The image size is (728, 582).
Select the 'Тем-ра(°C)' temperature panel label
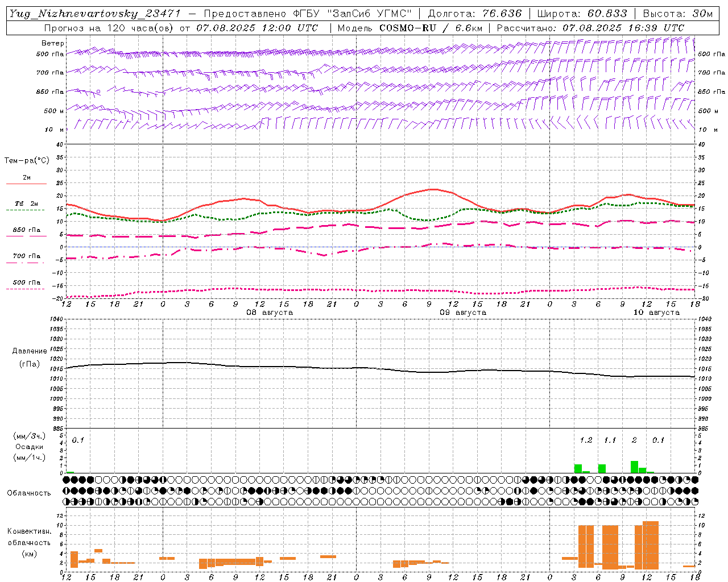click(27, 161)
